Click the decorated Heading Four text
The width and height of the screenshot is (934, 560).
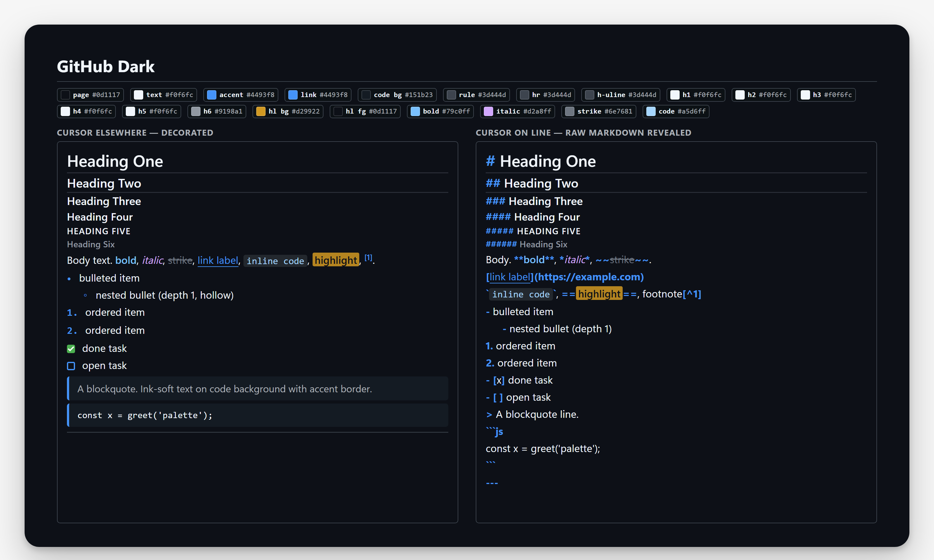[x=100, y=217]
